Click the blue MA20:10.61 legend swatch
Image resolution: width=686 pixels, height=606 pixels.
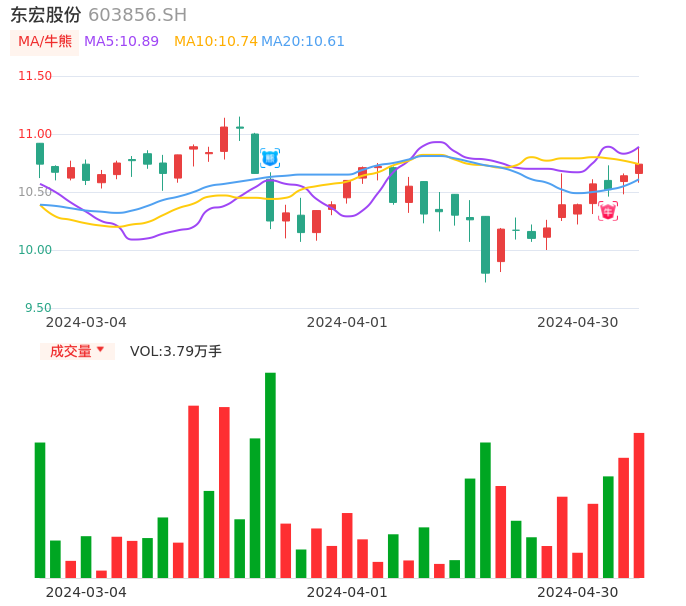(303, 42)
